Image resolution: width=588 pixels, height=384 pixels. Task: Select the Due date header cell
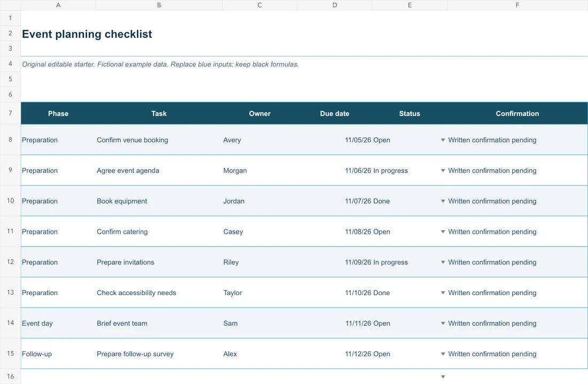pos(335,113)
